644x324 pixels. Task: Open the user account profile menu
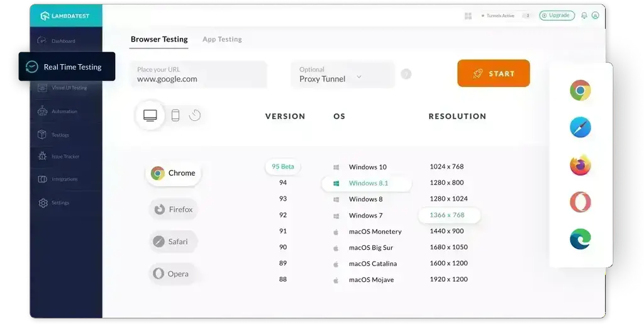coord(595,16)
